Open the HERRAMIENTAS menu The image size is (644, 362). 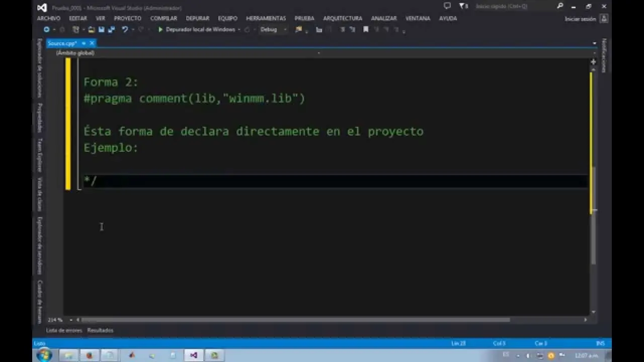click(x=266, y=18)
